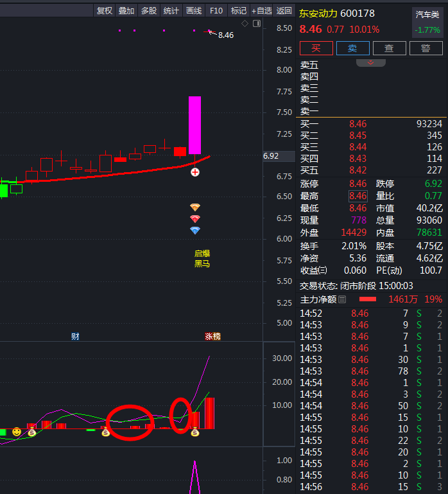Click the orange diamond signal icon
Screen dimensions: 448x494
click(x=195, y=207)
